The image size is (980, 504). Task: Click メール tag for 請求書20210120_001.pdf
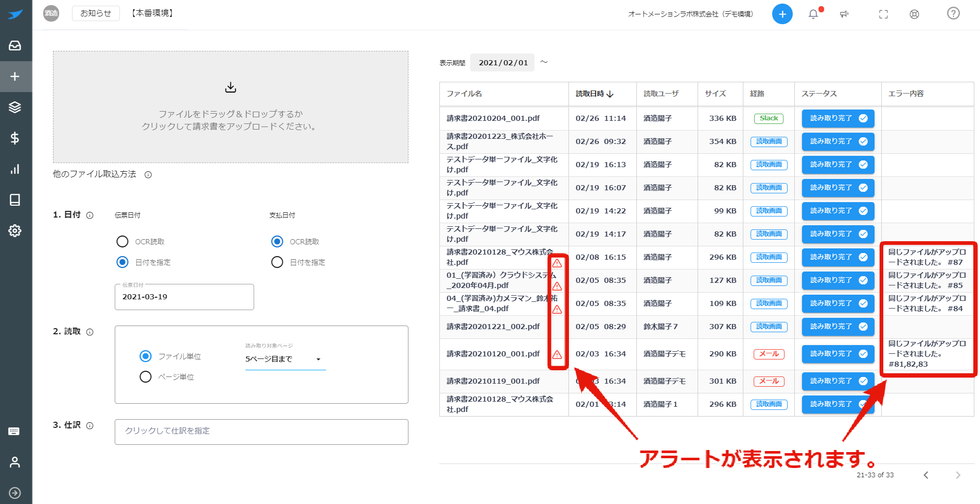point(769,354)
